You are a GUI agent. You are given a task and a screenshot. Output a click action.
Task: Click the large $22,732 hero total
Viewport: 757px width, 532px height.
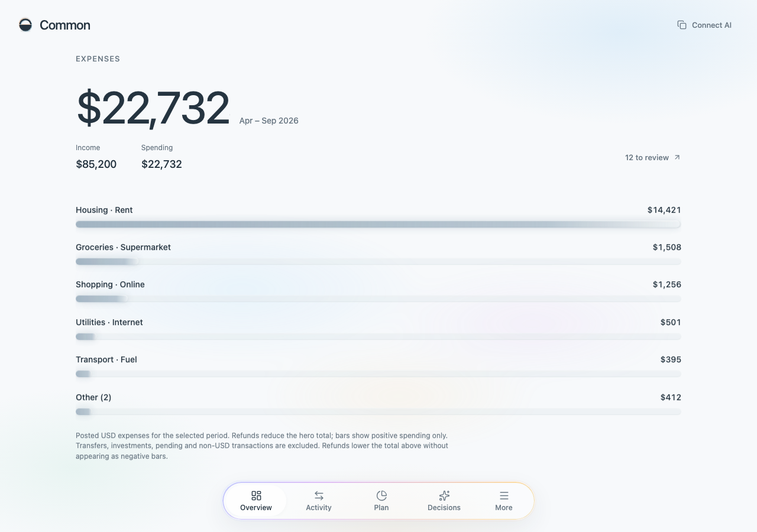(153, 108)
